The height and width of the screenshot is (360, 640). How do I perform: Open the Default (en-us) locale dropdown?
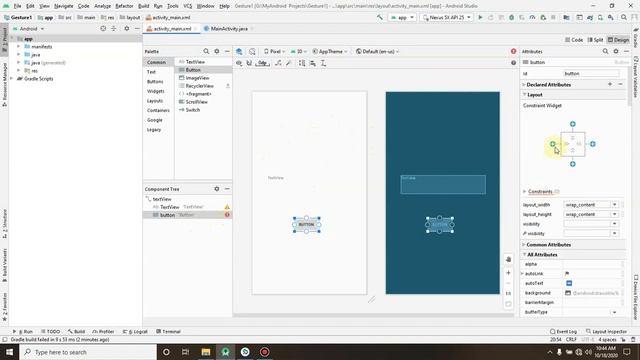(378, 51)
